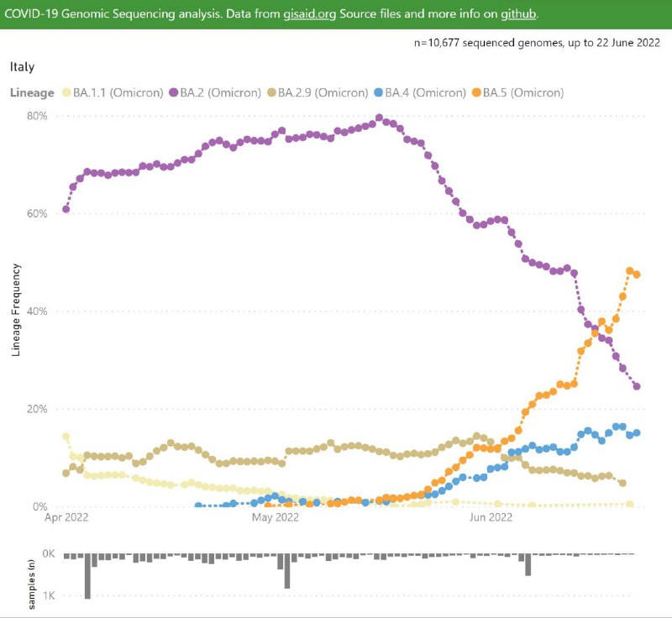Click the 1K label on samples chart
The image size is (672, 618).
(x=49, y=595)
